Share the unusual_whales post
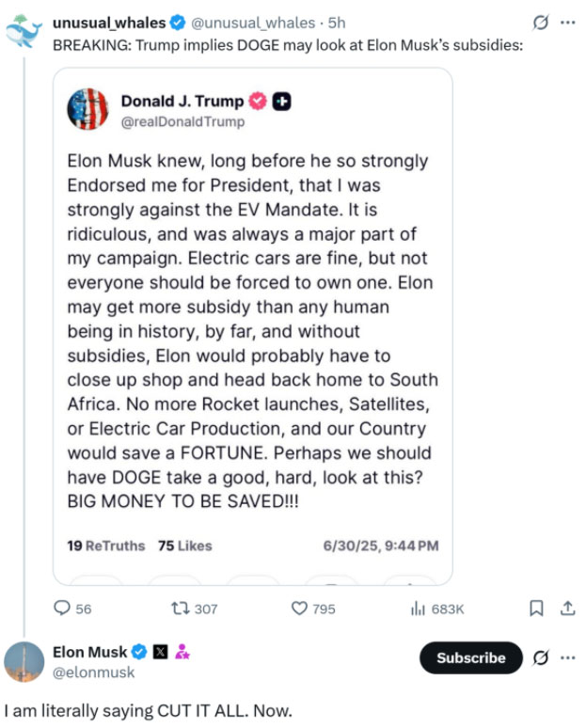586x728 pixels. coord(567,609)
